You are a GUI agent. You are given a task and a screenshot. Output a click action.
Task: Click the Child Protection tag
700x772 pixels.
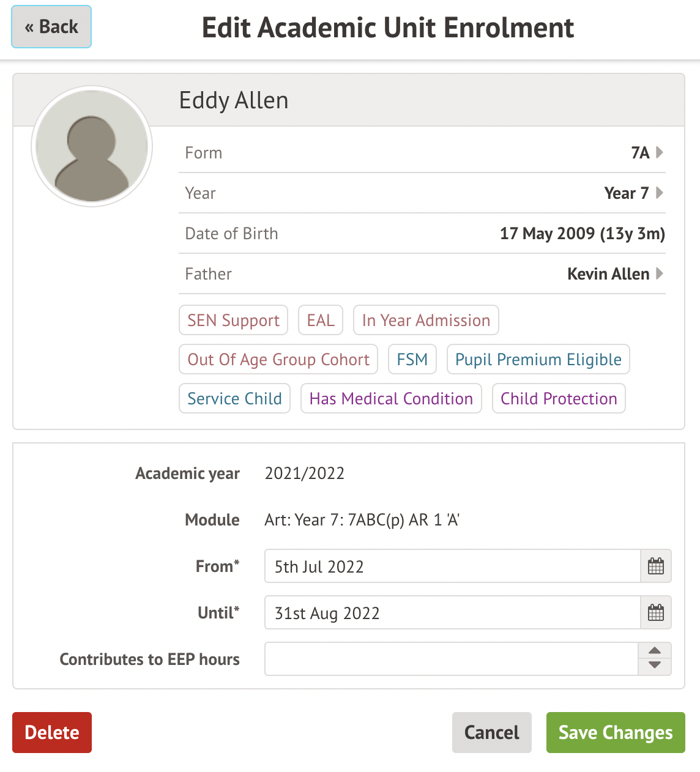tap(559, 399)
